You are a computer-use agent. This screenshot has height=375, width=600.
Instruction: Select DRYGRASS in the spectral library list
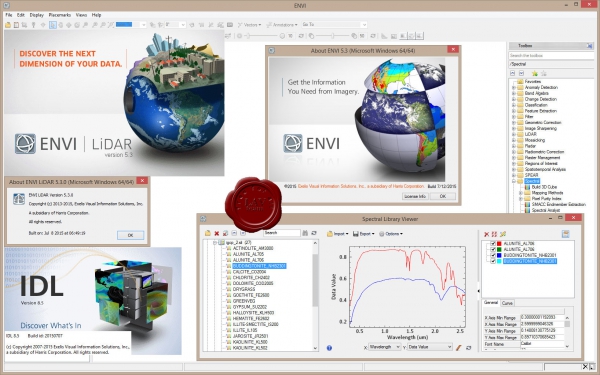[244, 289]
